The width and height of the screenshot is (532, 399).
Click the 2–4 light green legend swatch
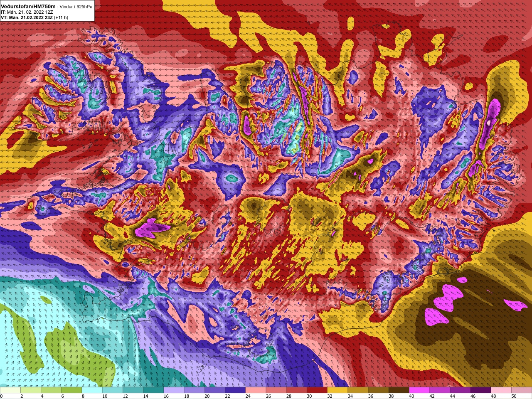pos(31,390)
